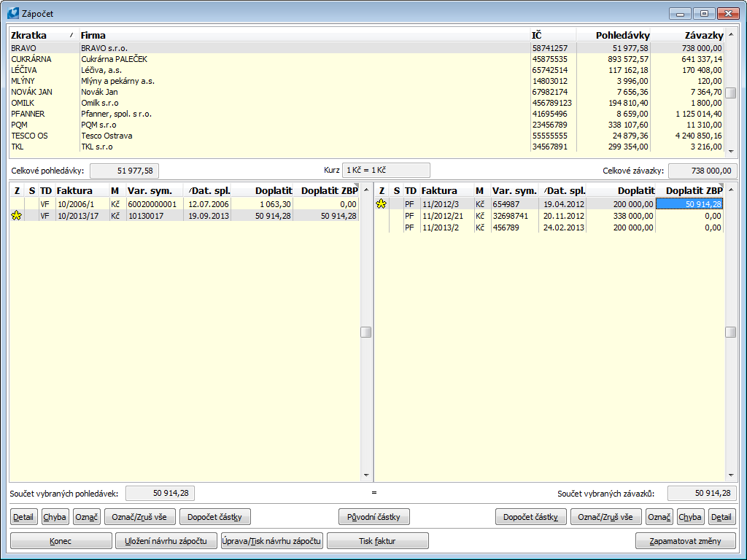
Task: Select Mlýny a pekárny a.s. row
Action: pos(367,81)
